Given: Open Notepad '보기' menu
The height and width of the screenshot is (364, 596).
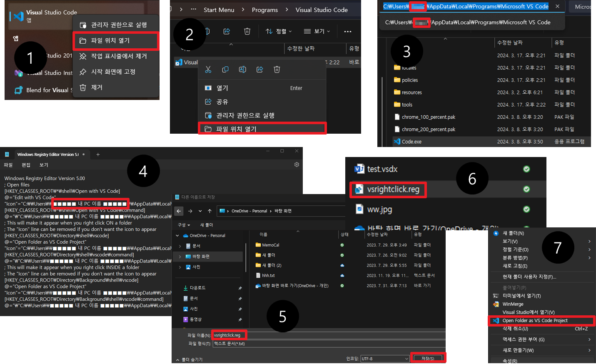Looking at the screenshot, I should [x=44, y=165].
